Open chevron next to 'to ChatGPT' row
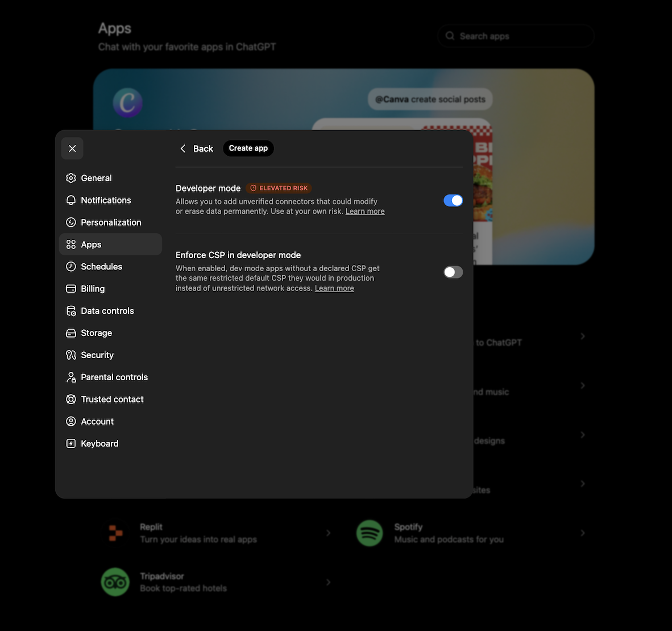 click(582, 336)
